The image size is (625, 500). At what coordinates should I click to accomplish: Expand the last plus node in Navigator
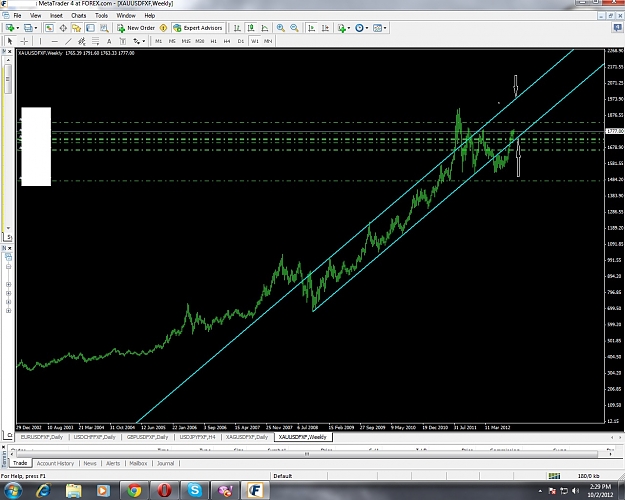8,310
